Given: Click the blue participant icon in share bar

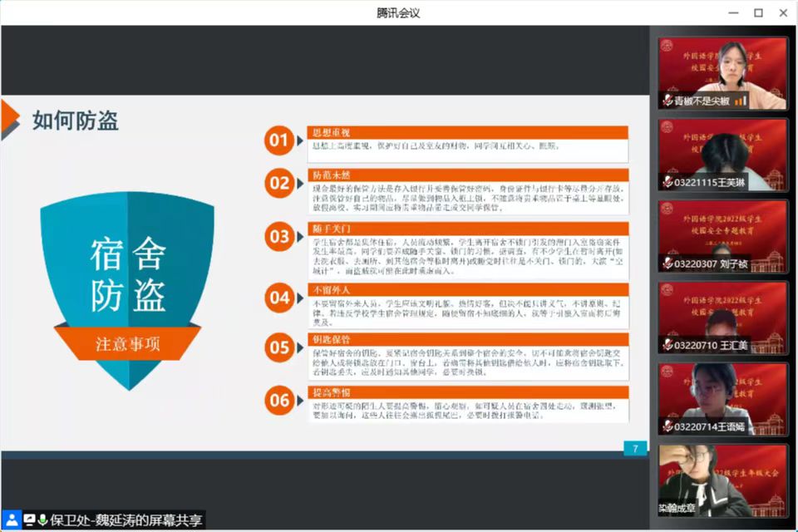Looking at the screenshot, I should coord(12,520).
